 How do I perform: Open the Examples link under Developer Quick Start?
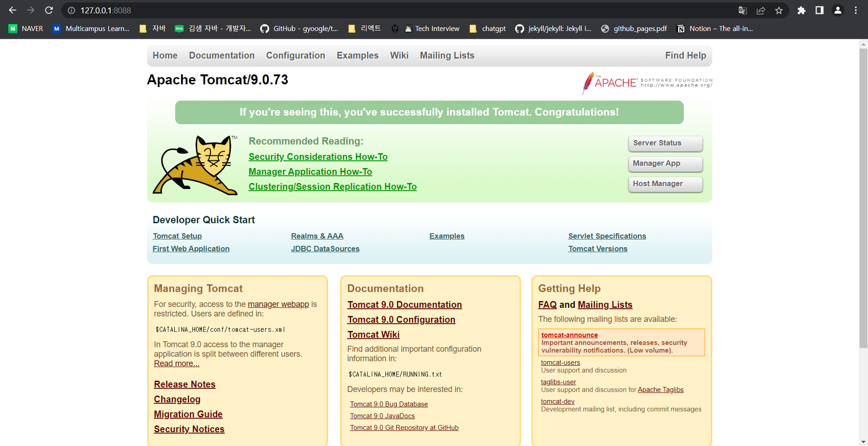(x=447, y=236)
